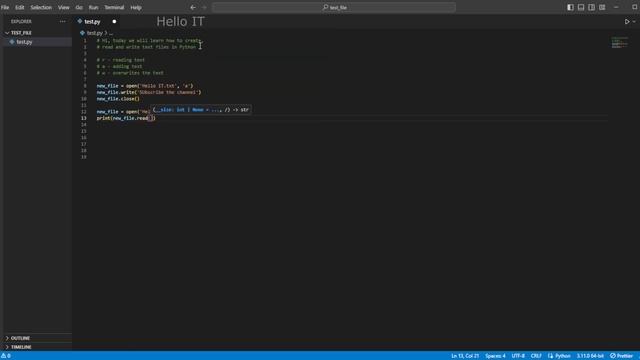Run Python file with the play button
The width and height of the screenshot is (640, 360).
click(x=627, y=22)
